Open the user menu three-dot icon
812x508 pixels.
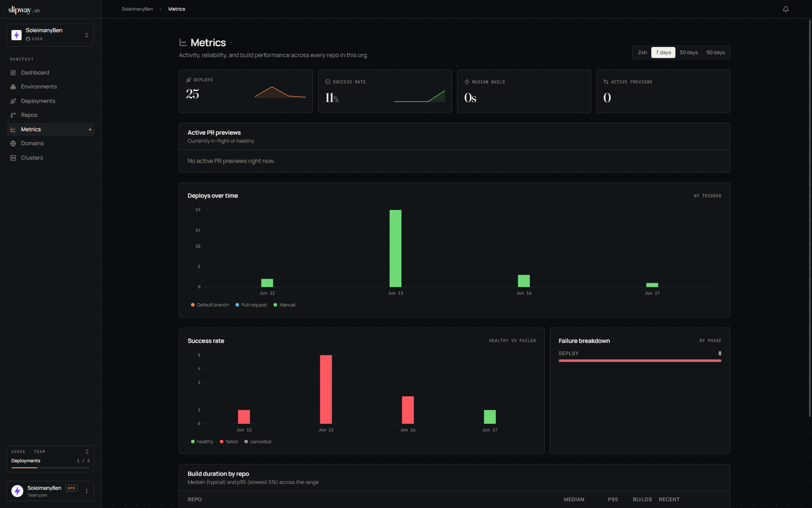tap(87, 491)
